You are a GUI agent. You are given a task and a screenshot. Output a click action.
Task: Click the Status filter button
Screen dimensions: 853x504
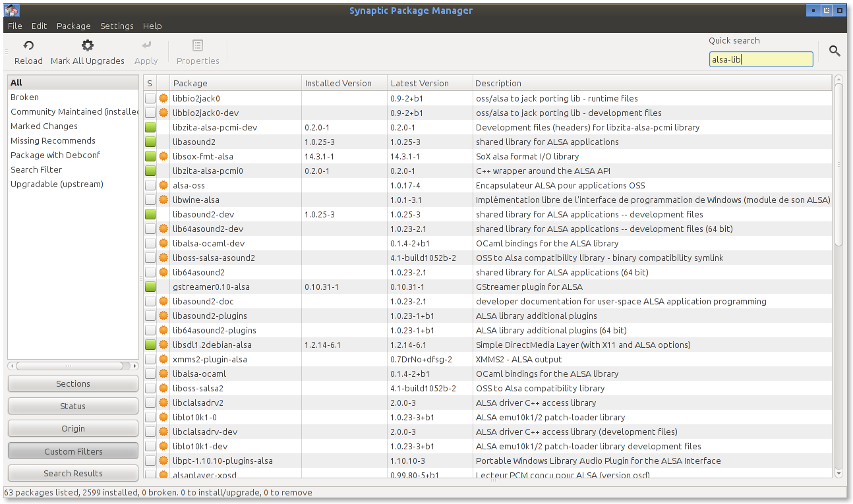click(x=73, y=406)
